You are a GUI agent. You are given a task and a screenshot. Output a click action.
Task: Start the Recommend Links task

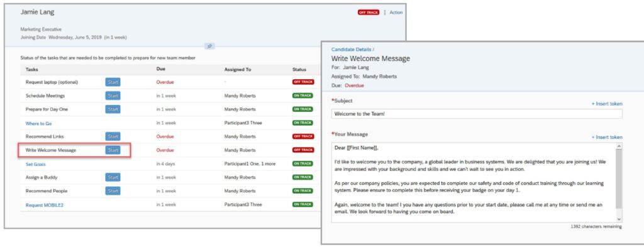pos(113,136)
